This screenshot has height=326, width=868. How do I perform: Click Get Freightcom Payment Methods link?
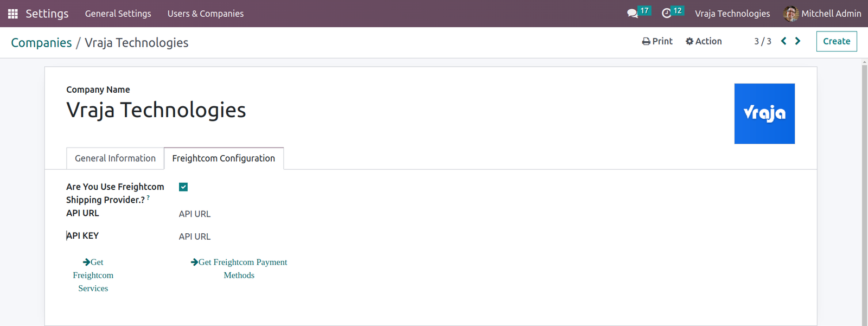pyautogui.click(x=239, y=269)
